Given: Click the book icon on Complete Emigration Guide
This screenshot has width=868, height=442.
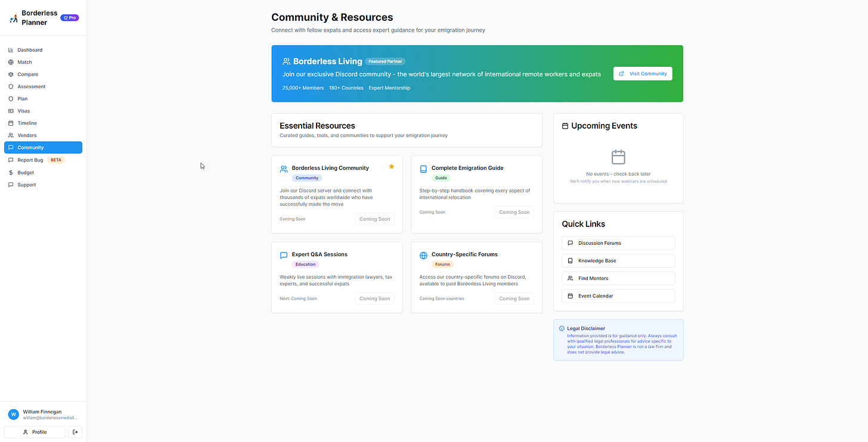Looking at the screenshot, I should (423, 169).
